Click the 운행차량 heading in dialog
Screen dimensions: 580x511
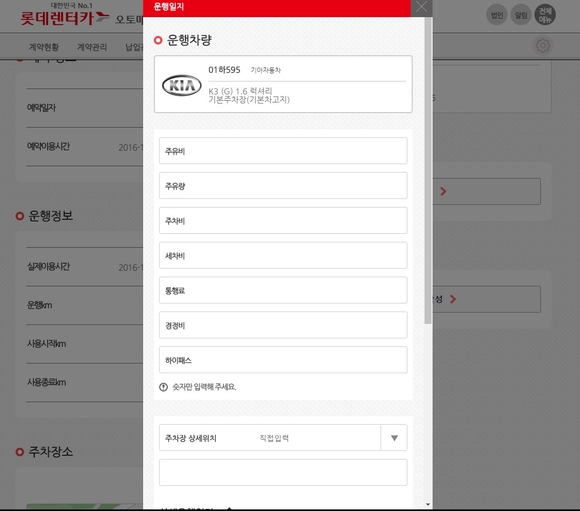click(189, 40)
